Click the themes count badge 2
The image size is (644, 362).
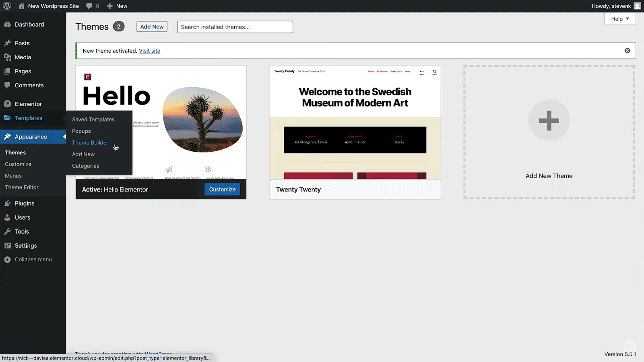pyautogui.click(x=119, y=27)
